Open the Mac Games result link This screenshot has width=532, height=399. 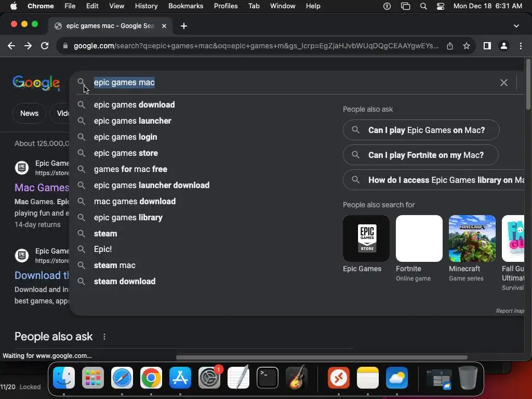click(42, 188)
